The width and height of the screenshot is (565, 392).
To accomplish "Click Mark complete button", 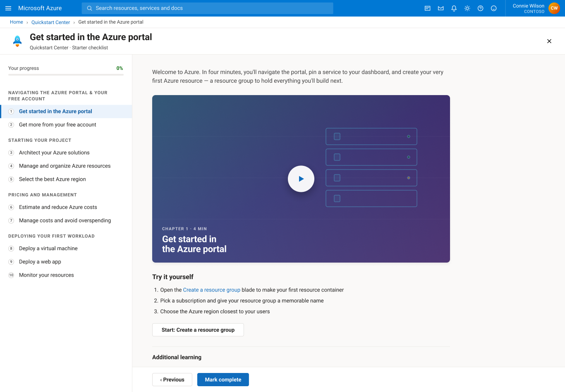I will click(223, 380).
